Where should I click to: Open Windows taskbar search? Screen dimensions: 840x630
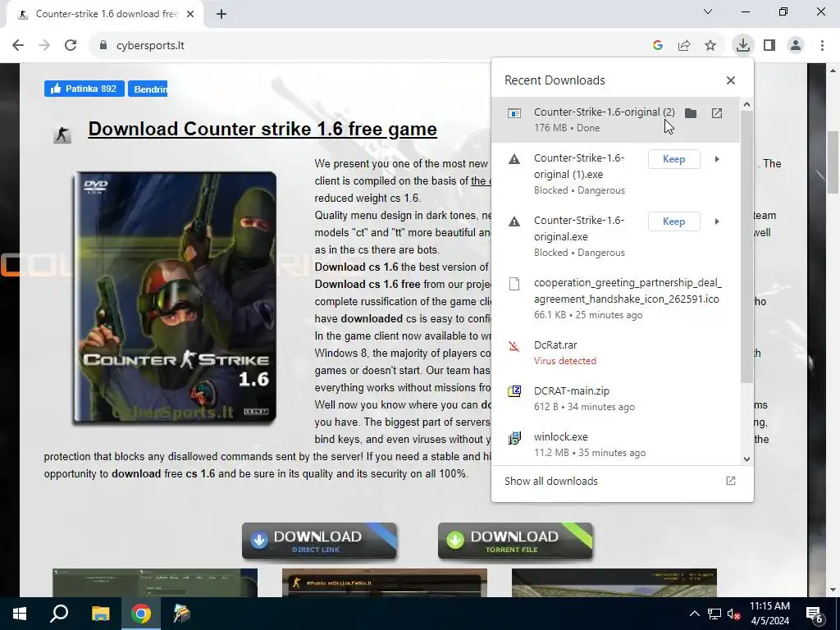tap(59, 614)
